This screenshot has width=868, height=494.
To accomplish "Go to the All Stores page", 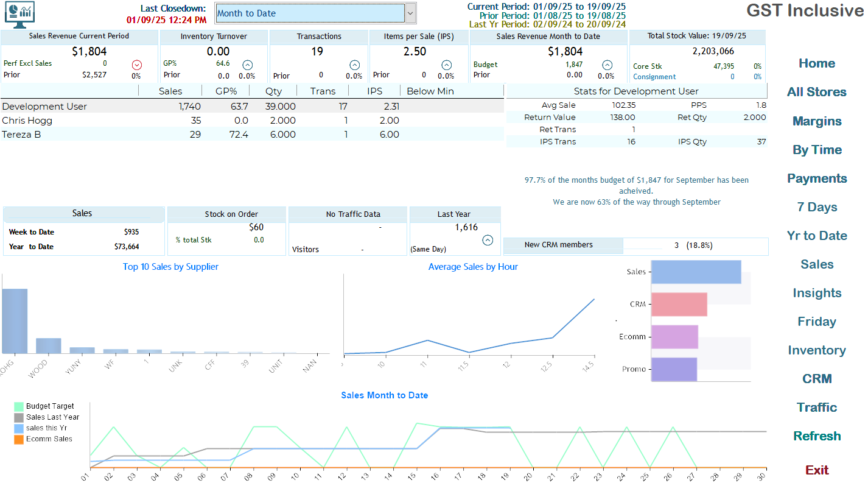I will tap(817, 93).
